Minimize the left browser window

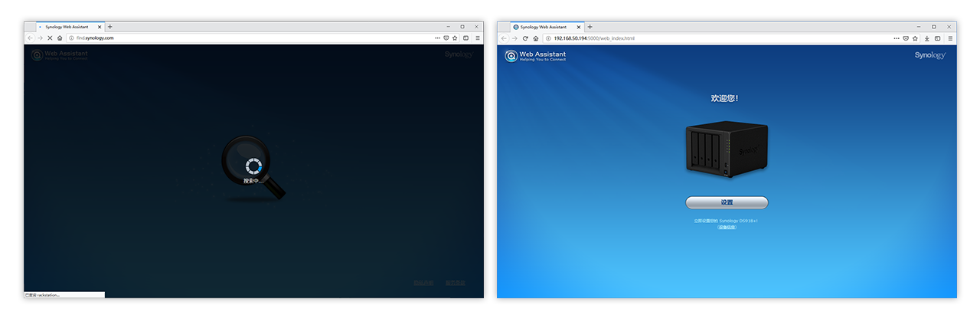(447, 27)
